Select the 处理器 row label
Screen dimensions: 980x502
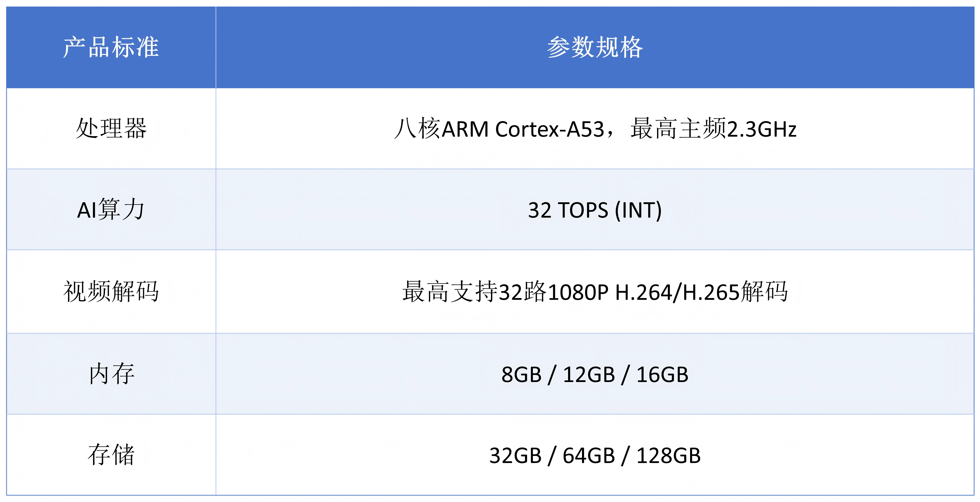coord(111,129)
